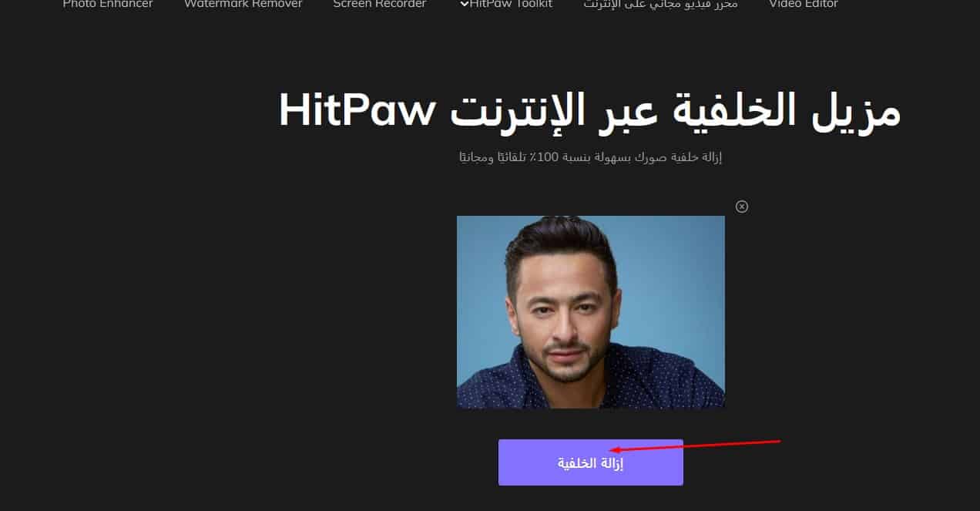Open the محرر فيديو مجاني على الإنترنت link

click(660, 4)
